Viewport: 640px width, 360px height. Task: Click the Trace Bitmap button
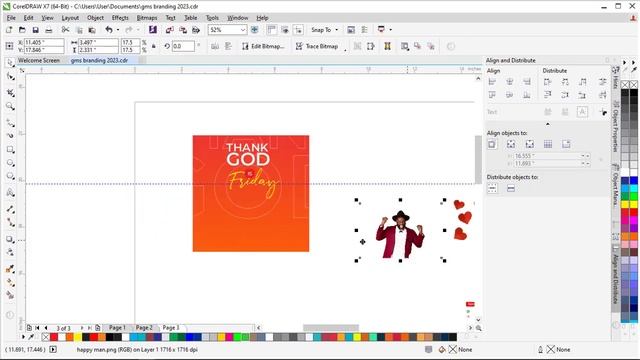(317, 46)
